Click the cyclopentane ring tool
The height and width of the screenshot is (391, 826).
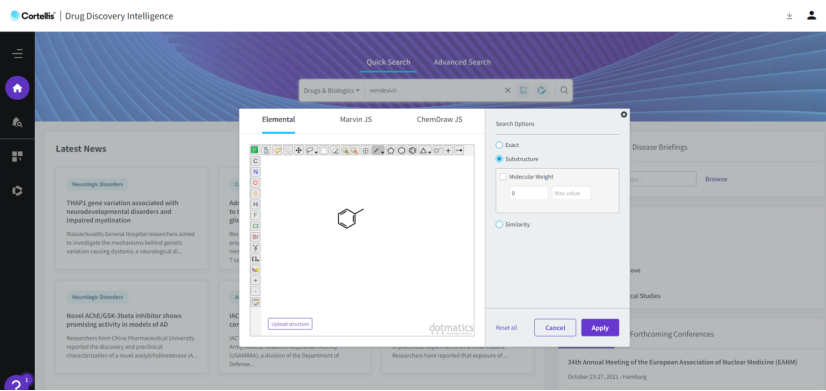point(390,150)
